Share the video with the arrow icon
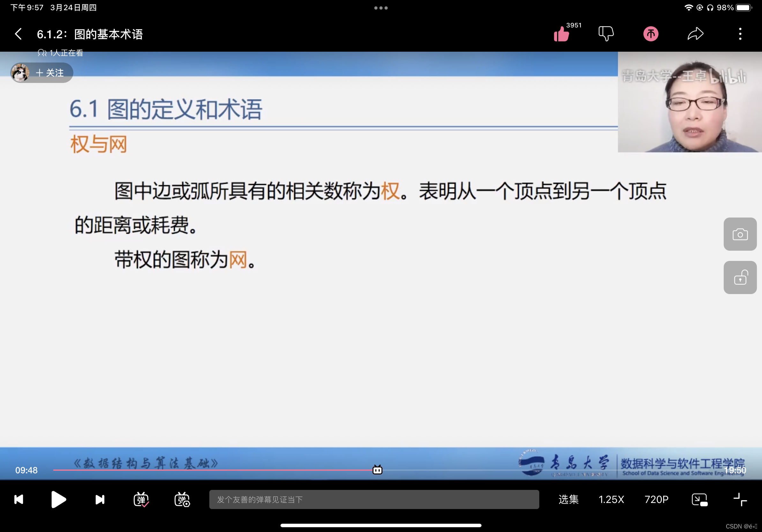Screen dimensions: 762x532 click(695, 34)
